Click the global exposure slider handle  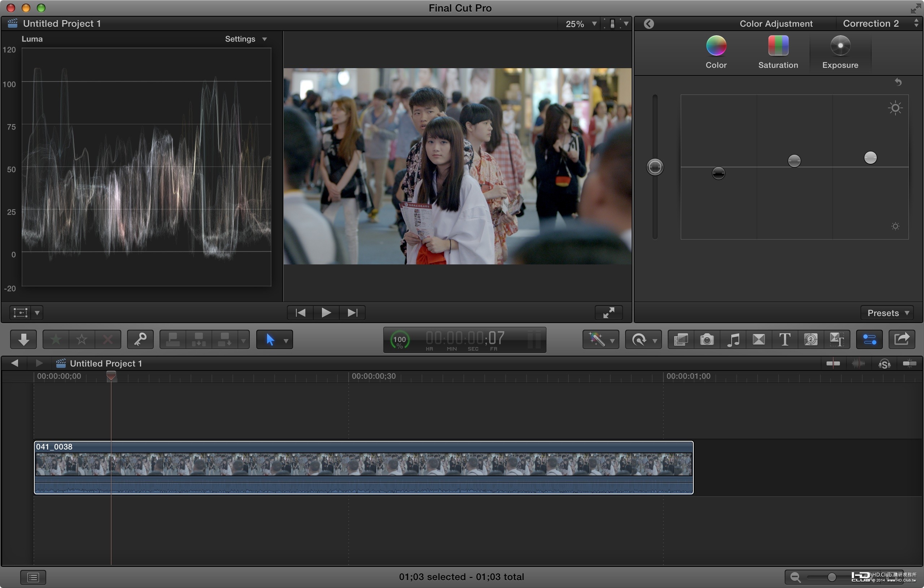click(x=655, y=167)
